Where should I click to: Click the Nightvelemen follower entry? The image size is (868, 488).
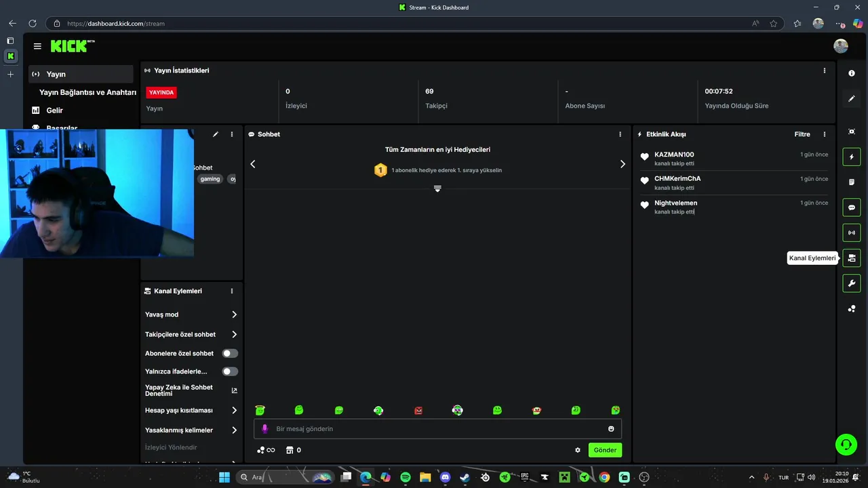[733, 207]
